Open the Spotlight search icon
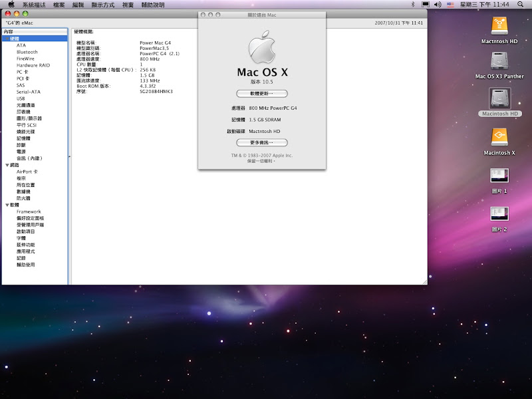Image resolution: width=532 pixels, height=399 pixels. [x=520, y=5]
